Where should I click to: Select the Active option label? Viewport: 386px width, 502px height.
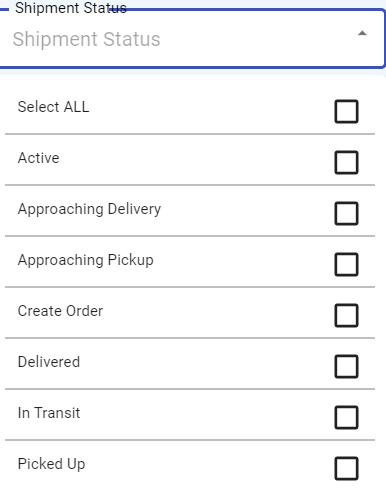point(39,158)
